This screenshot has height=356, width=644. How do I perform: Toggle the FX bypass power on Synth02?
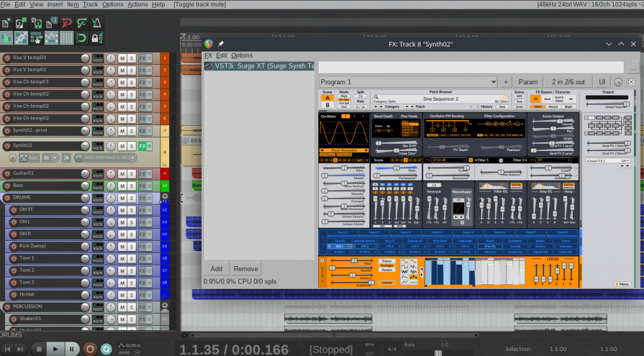coord(149,146)
